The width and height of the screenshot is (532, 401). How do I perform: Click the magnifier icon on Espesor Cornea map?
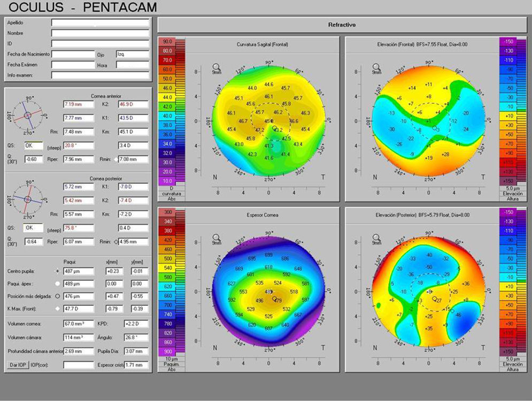point(217,236)
